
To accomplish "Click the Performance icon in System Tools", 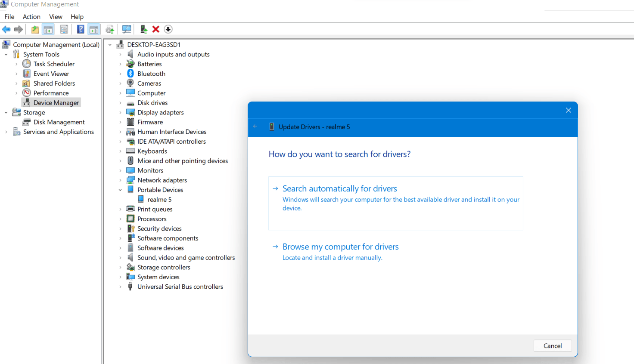I will point(27,93).
